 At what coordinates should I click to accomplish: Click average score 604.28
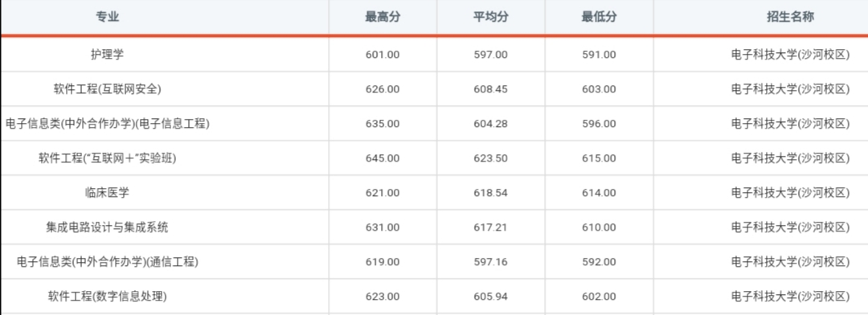coord(490,124)
